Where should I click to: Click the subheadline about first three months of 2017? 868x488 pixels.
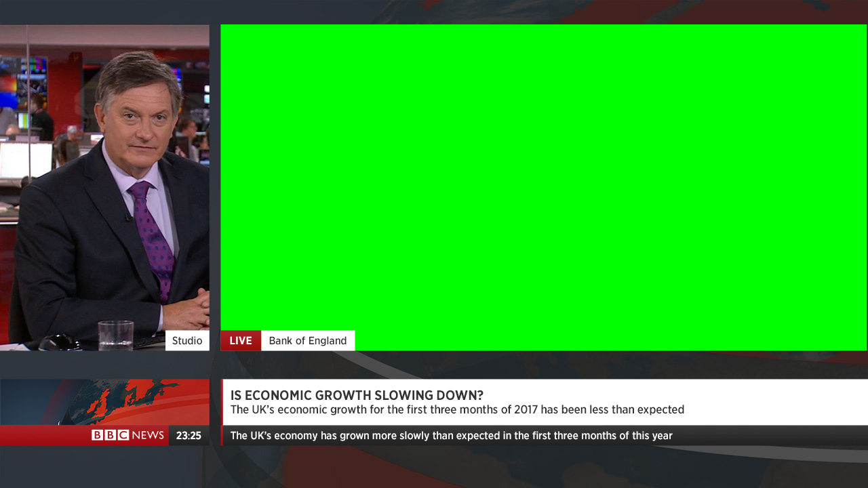click(x=457, y=409)
